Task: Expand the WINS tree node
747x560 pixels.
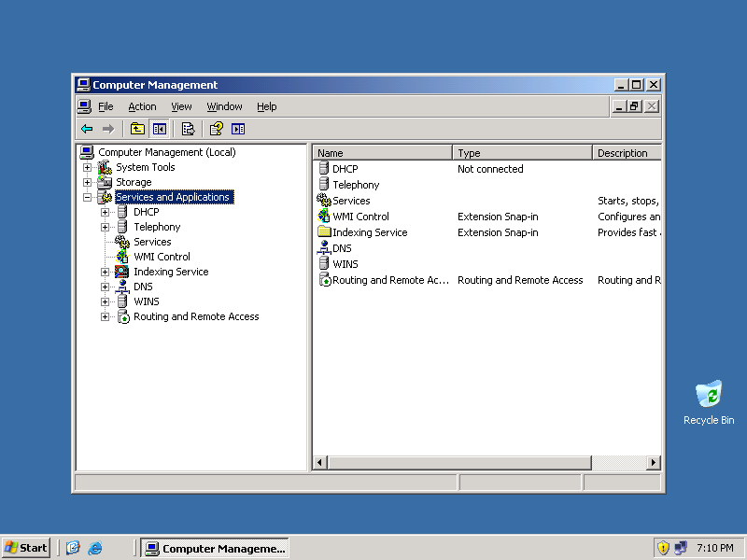Action: click(105, 301)
